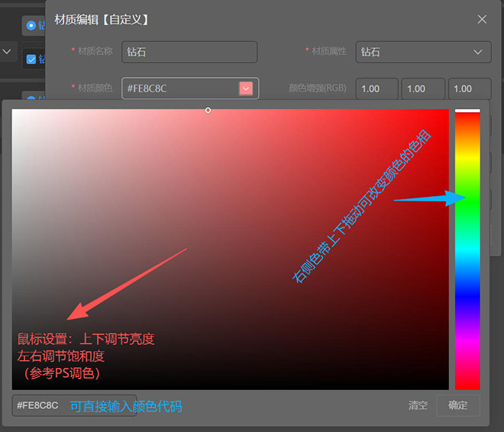Confirm color with the 确定 button
This screenshot has height=432, width=504.
pos(457,405)
